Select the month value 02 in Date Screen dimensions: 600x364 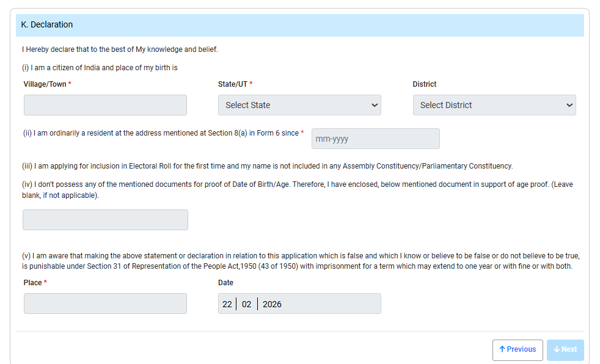point(246,304)
